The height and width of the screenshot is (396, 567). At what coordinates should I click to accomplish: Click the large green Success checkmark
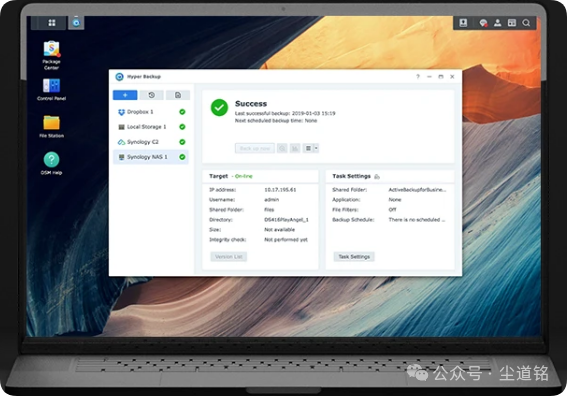click(219, 108)
